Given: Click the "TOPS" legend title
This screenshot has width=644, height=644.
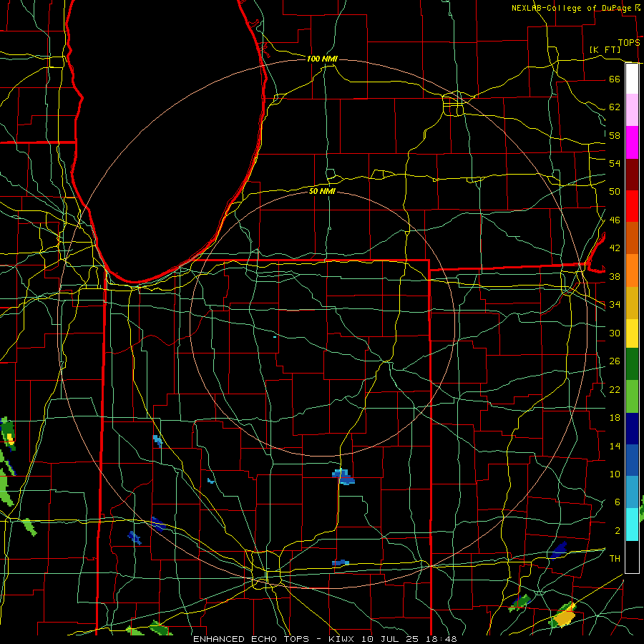Looking at the screenshot, I should [629, 43].
